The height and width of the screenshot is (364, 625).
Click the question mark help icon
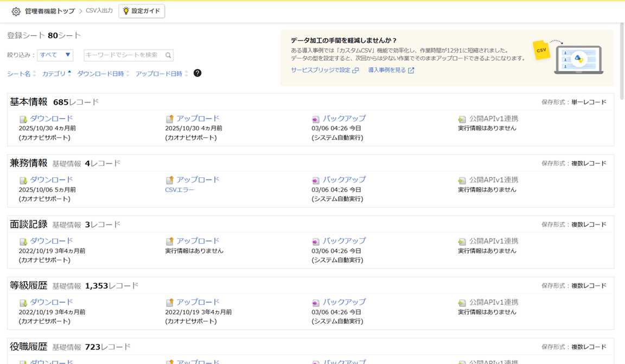click(197, 73)
